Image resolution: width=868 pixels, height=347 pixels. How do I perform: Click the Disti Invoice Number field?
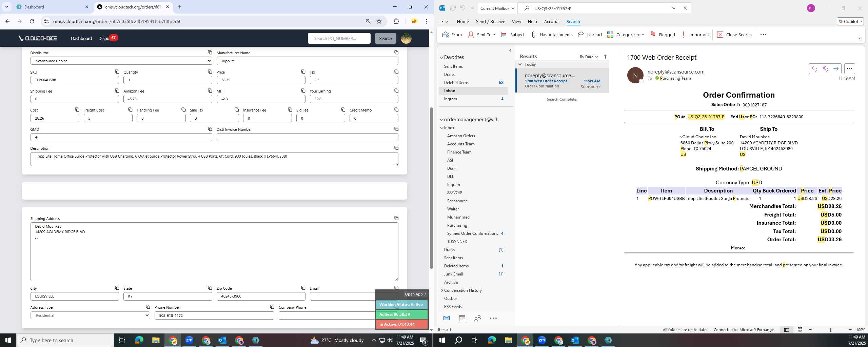(307, 137)
